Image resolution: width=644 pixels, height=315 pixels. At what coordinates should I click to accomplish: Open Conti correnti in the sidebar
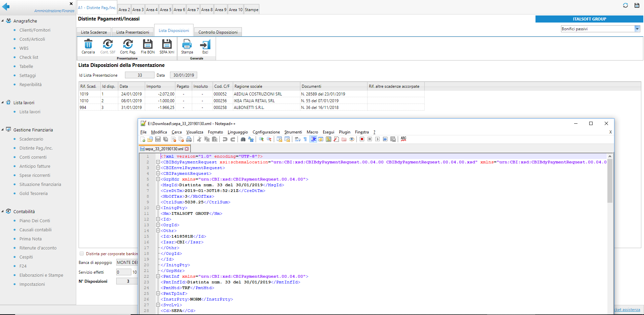(33, 157)
